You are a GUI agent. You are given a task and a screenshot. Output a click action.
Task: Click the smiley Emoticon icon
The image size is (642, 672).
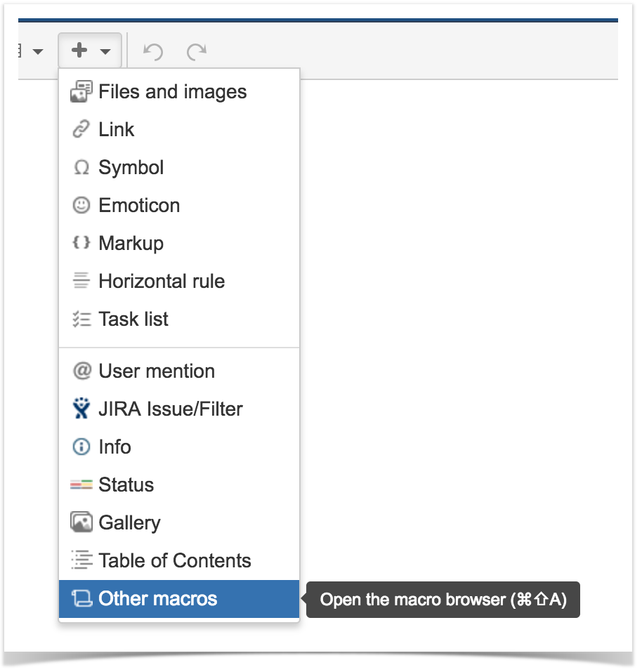pyautogui.click(x=81, y=205)
